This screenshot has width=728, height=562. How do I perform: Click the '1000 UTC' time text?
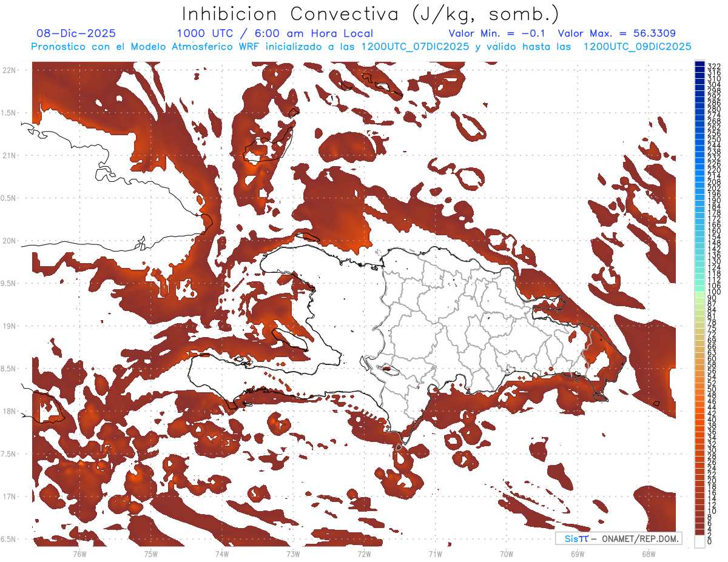(x=206, y=33)
